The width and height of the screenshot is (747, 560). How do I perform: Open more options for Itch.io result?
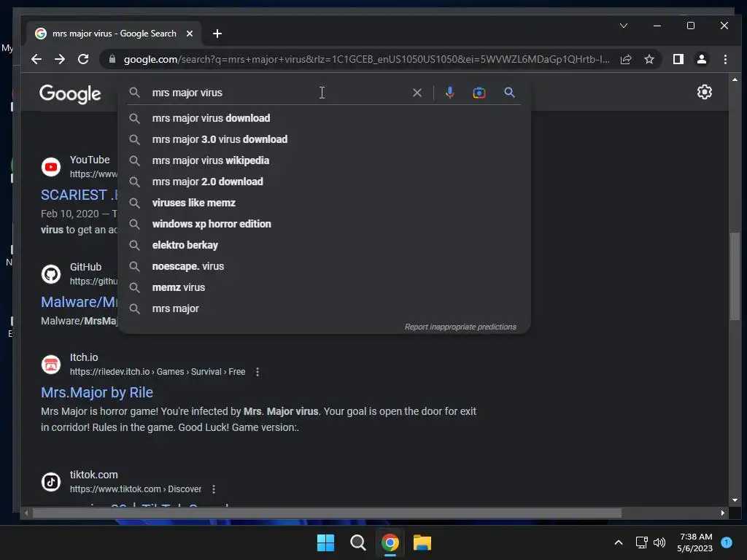258,372
